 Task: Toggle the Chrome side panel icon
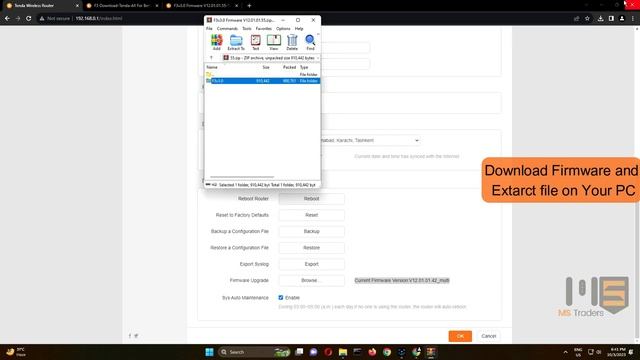click(611, 18)
